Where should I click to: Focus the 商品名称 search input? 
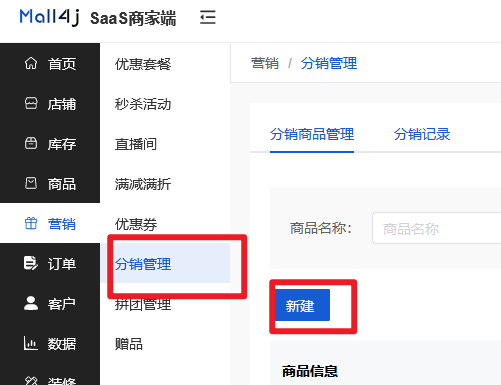pyautogui.click(x=437, y=228)
